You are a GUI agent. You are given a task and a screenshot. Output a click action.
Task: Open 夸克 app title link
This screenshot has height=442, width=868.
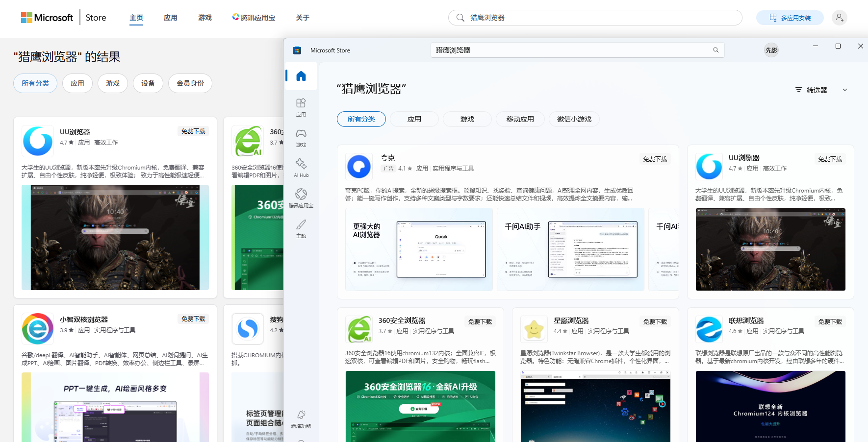click(x=387, y=158)
